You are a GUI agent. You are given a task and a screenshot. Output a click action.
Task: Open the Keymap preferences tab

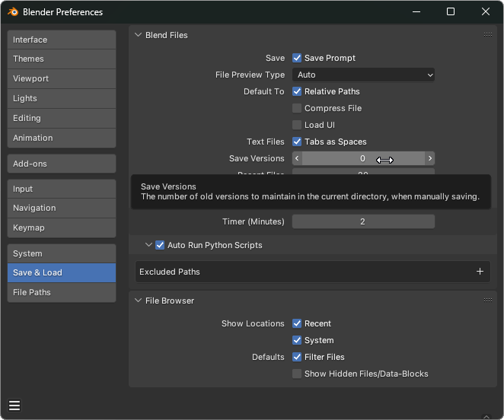[x=61, y=228]
